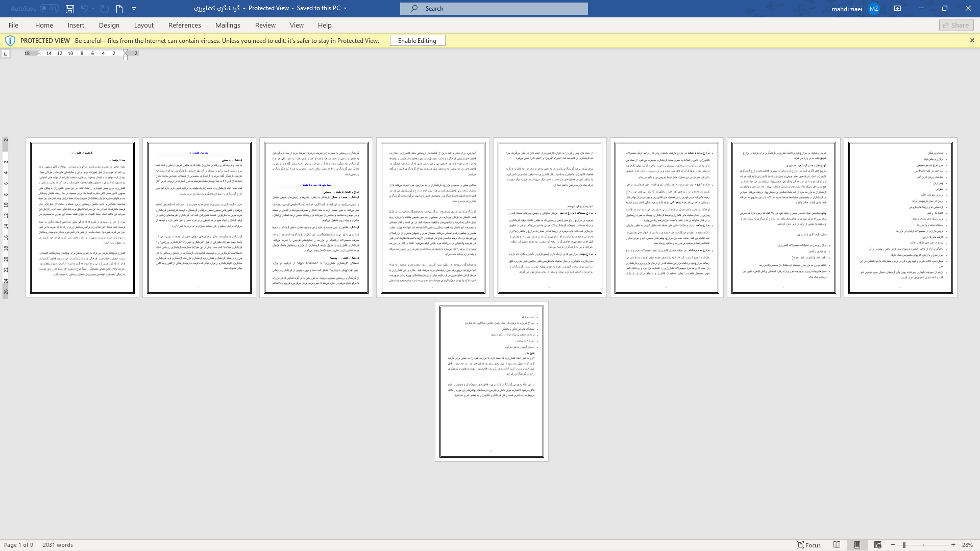Select the Design ribbon tab
The image size is (980, 551).
tap(109, 25)
